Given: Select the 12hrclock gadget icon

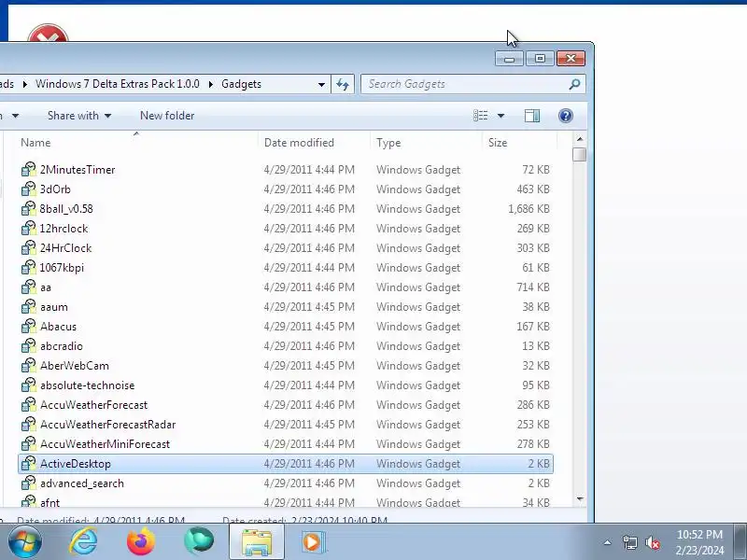Looking at the screenshot, I should tap(29, 228).
